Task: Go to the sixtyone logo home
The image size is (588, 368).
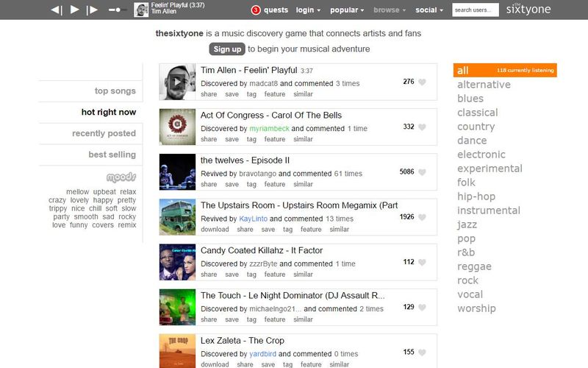Action: 528,9
